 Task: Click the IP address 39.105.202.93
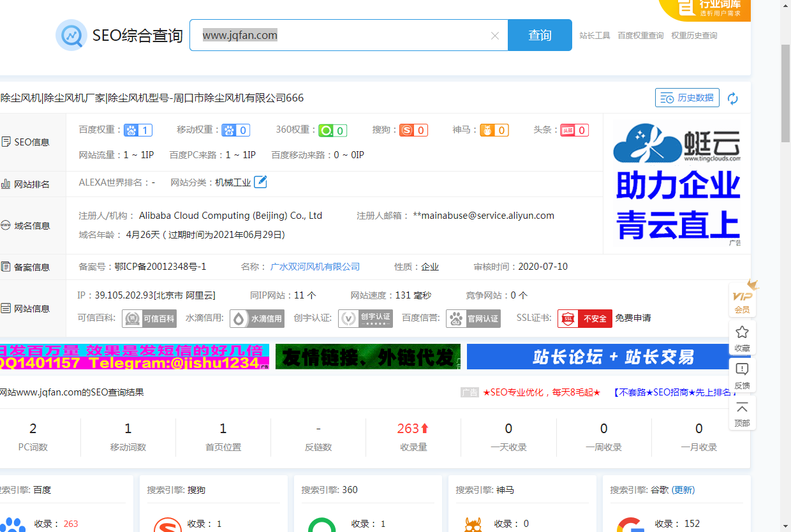pos(123,295)
